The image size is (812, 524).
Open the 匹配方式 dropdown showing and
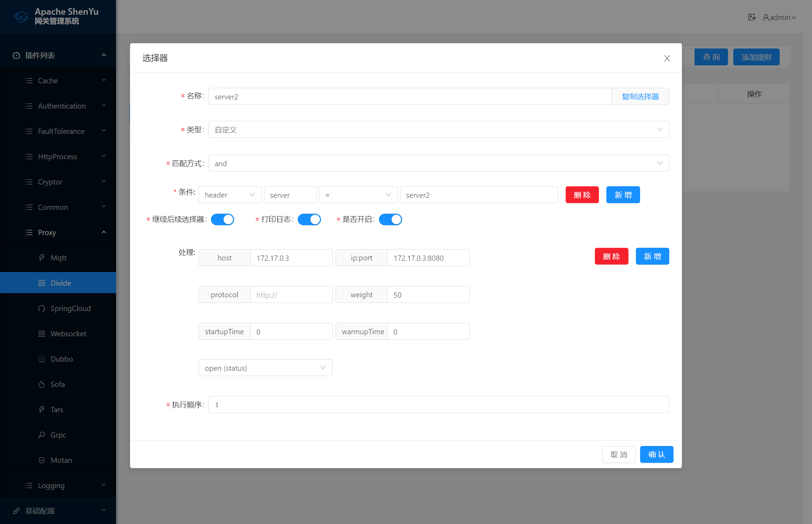click(x=438, y=163)
